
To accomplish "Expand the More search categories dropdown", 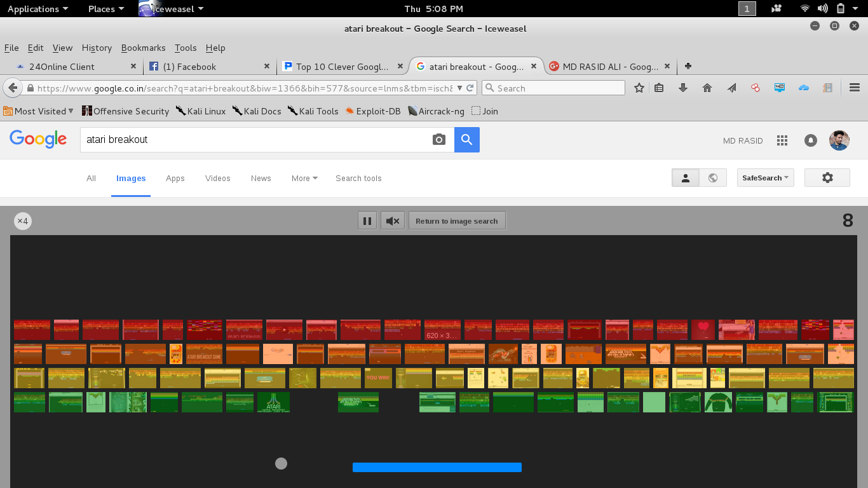I will tap(304, 179).
